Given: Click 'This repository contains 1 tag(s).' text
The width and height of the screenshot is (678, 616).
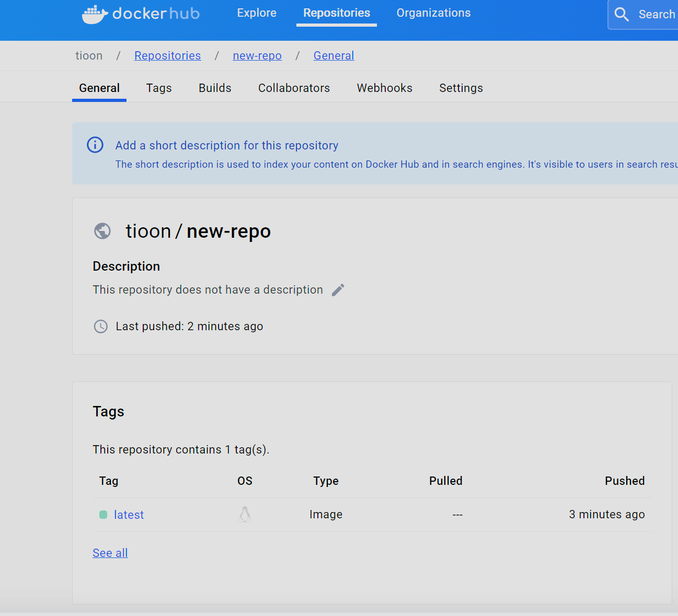Looking at the screenshot, I should (181, 449).
